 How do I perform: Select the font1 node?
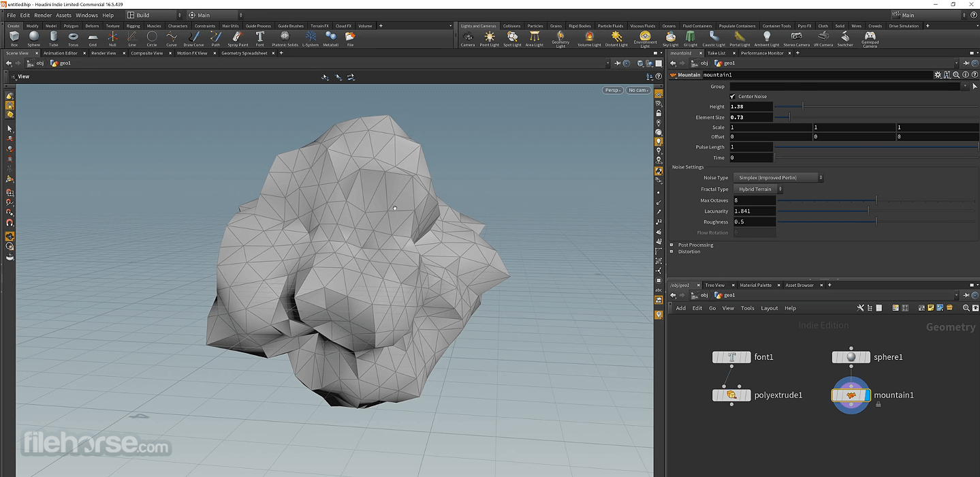point(731,357)
